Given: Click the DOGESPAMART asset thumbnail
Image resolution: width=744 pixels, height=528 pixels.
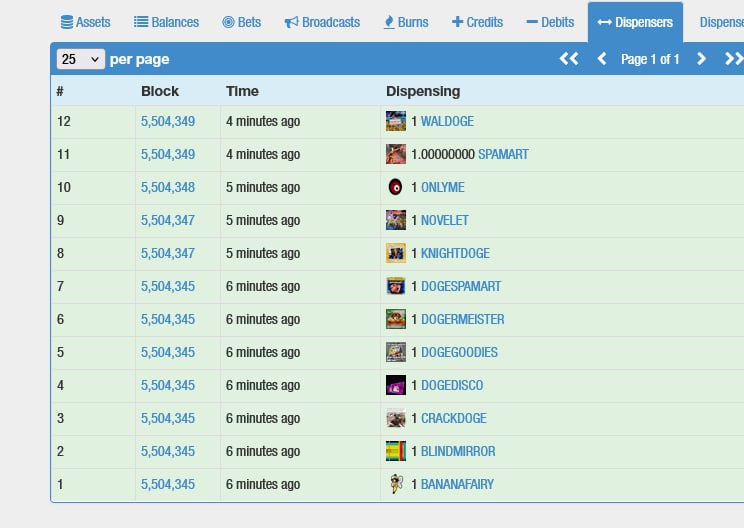Looking at the screenshot, I should pyautogui.click(x=396, y=286).
